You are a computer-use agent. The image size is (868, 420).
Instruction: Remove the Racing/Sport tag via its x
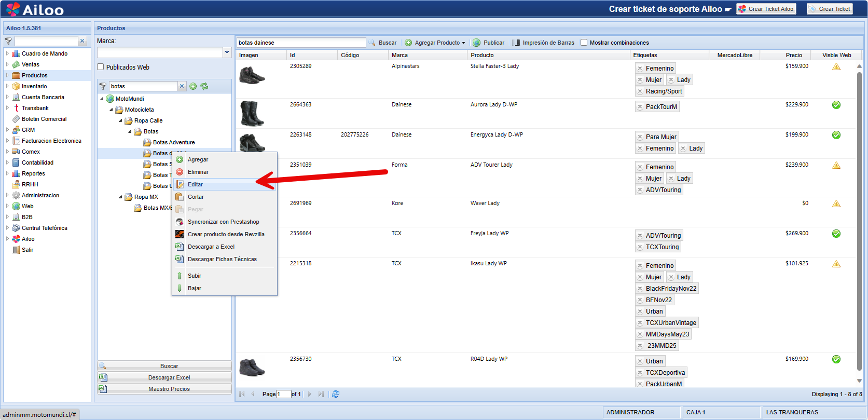click(x=640, y=91)
